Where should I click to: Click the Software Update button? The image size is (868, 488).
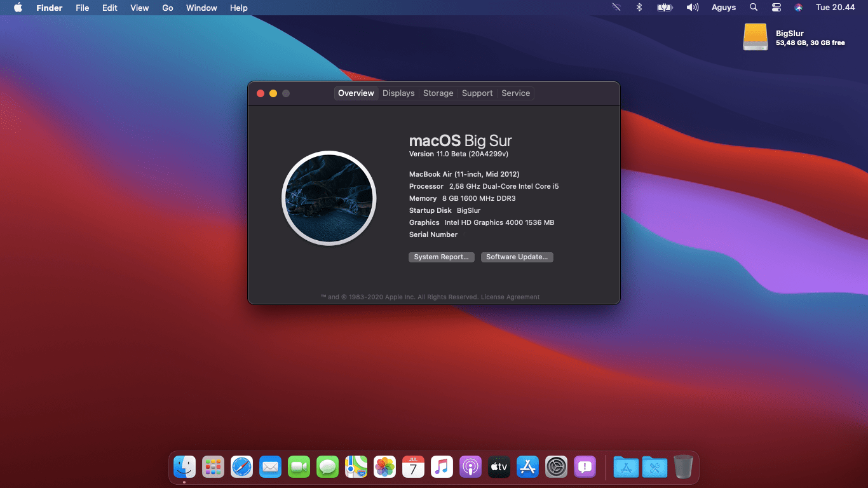(x=517, y=257)
